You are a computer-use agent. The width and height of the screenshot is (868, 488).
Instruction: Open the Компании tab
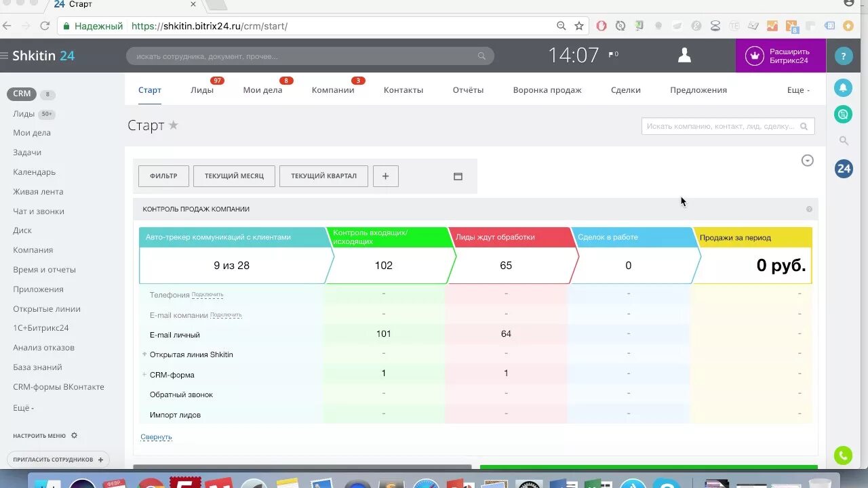[x=333, y=90]
